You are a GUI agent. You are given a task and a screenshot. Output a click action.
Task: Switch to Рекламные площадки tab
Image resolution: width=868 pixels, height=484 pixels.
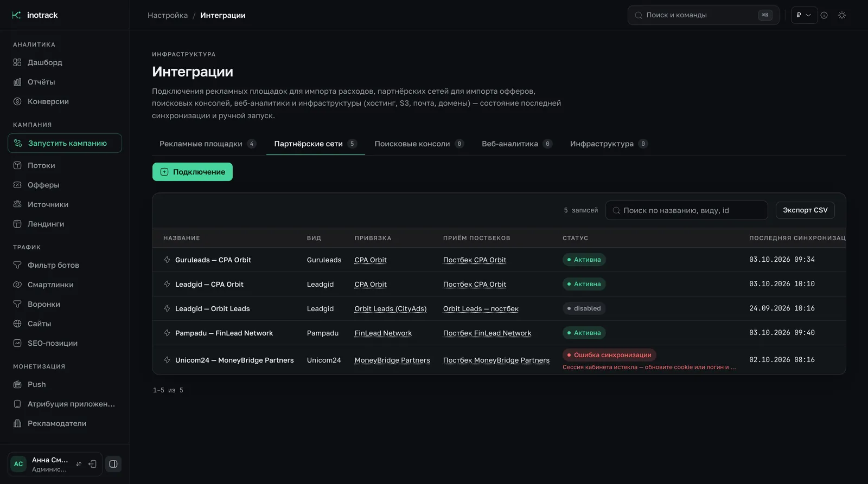click(208, 144)
